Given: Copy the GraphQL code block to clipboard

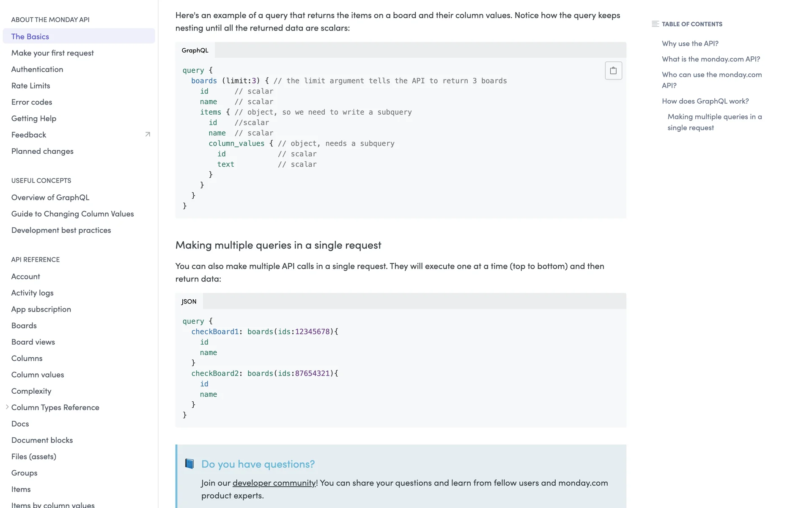Looking at the screenshot, I should [613, 71].
